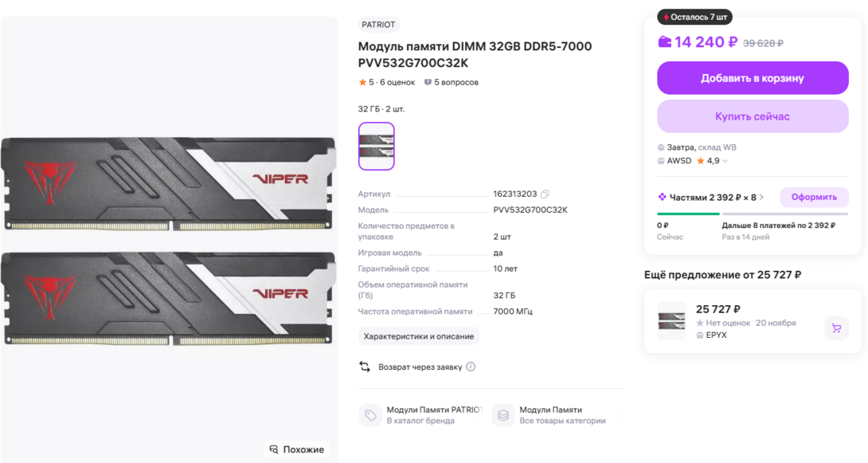This screenshot has width=868, height=463.
Task: Click the stacked layers icon for Модули Памяти category
Action: pyautogui.click(x=502, y=415)
